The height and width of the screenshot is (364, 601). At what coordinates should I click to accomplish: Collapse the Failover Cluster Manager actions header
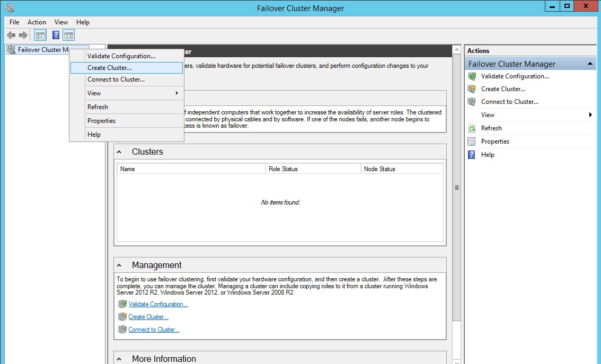click(x=590, y=64)
